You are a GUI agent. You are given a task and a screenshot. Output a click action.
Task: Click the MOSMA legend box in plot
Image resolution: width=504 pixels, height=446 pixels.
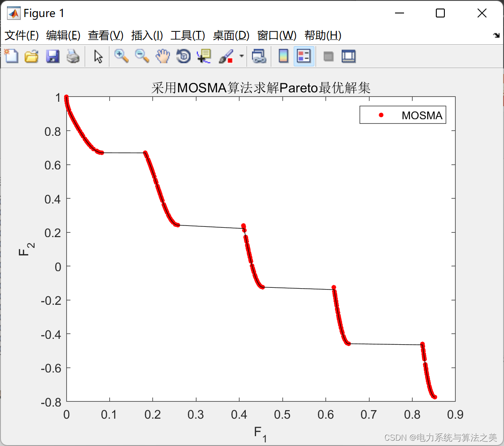point(403,115)
